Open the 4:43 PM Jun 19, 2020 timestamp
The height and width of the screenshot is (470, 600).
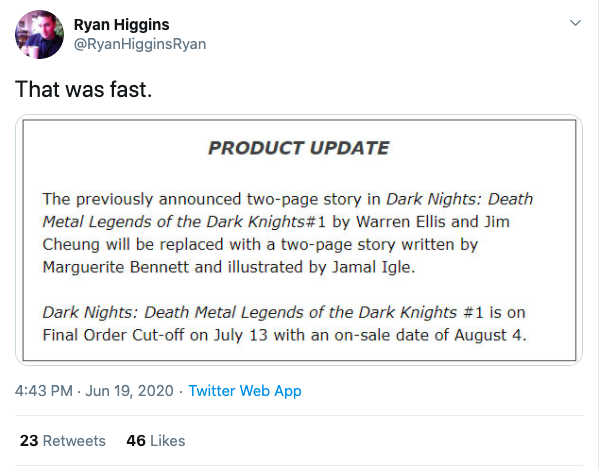94,391
